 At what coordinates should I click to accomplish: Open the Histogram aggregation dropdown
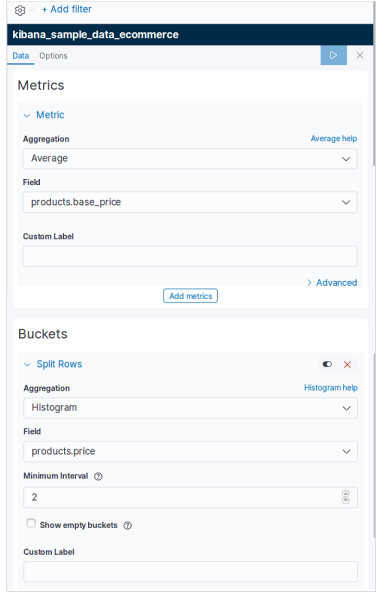coord(190,408)
